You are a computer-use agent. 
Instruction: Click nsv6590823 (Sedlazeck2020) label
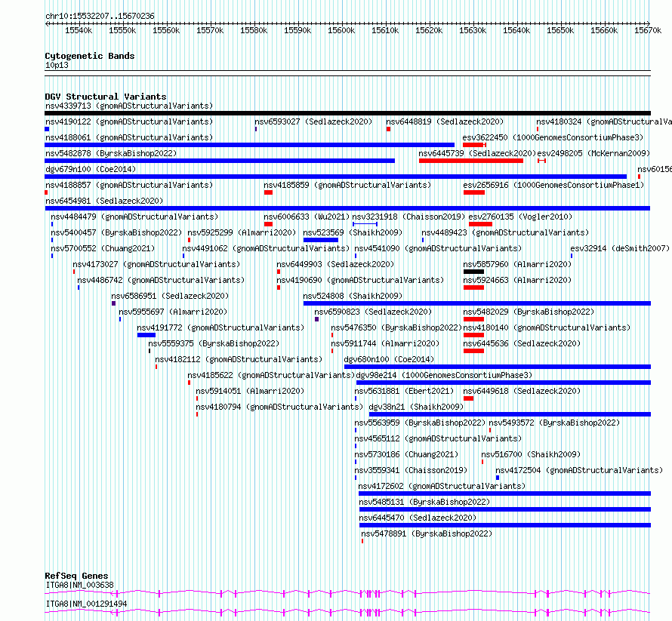(x=373, y=312)
